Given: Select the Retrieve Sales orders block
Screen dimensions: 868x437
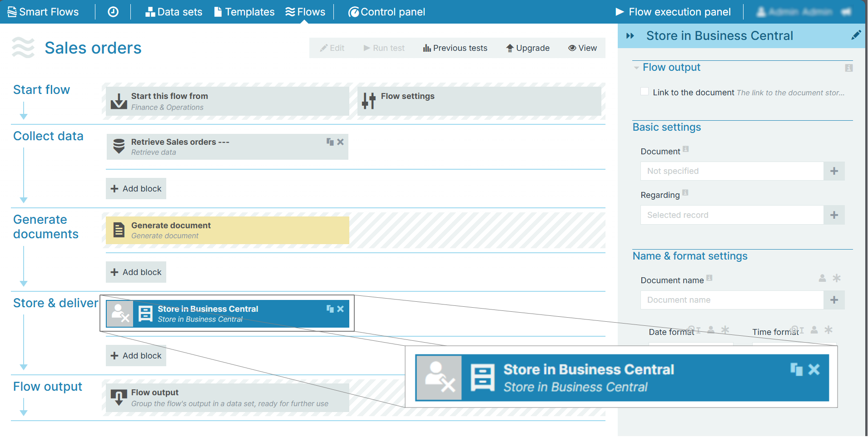Looking at the screenshot, I should click(228, 147).
